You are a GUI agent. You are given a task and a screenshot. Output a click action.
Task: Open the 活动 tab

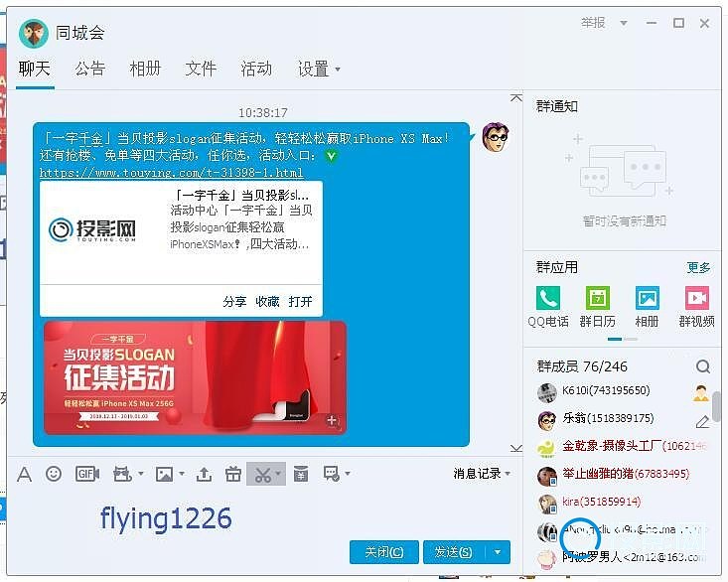click(x=256, y=70)
